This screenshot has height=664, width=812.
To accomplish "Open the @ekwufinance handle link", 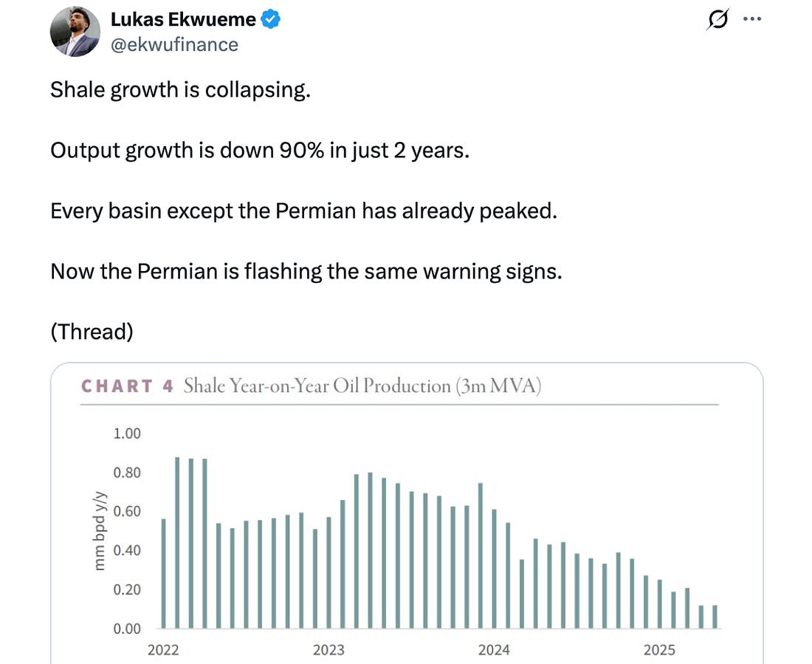I will coord(174,45).
